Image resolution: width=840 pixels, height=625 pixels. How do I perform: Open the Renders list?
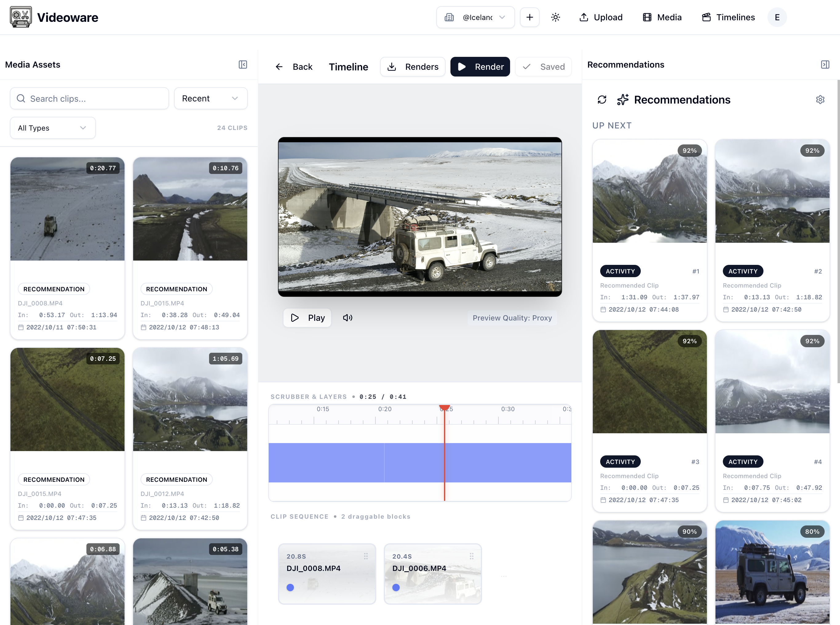pos(413,67)
